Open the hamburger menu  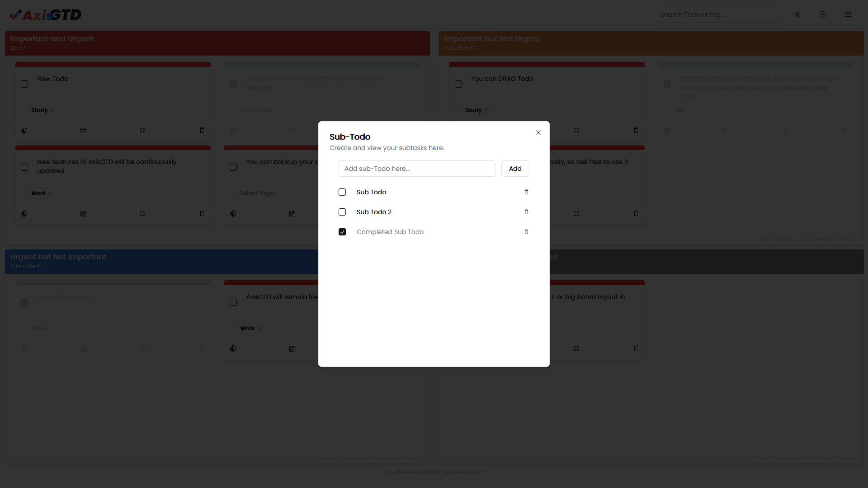point(848,14)
